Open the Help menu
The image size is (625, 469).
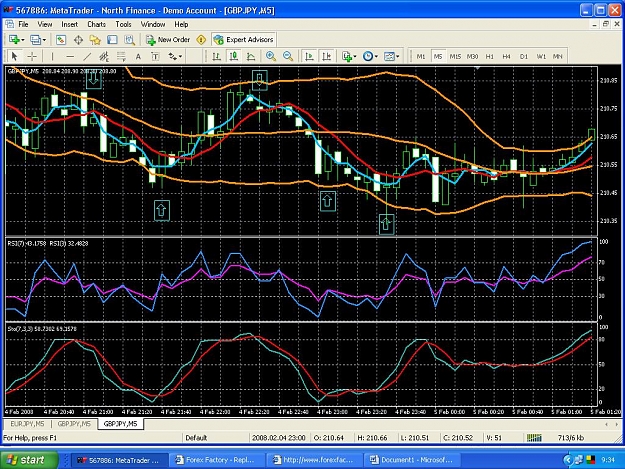coord(181,24)
